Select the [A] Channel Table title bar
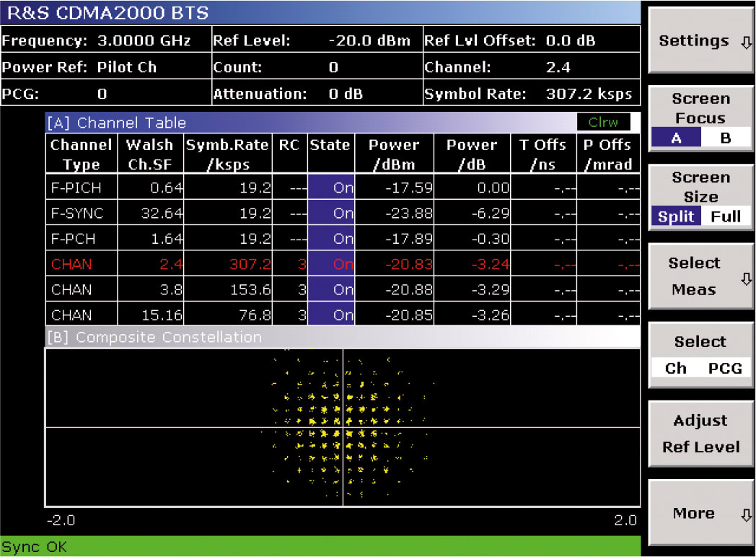 [115, 122]
